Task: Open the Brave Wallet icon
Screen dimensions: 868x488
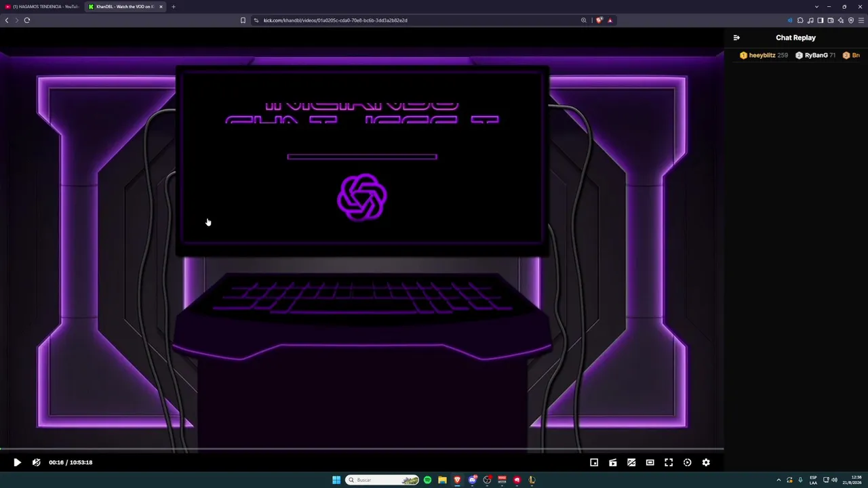Action: 831,20
